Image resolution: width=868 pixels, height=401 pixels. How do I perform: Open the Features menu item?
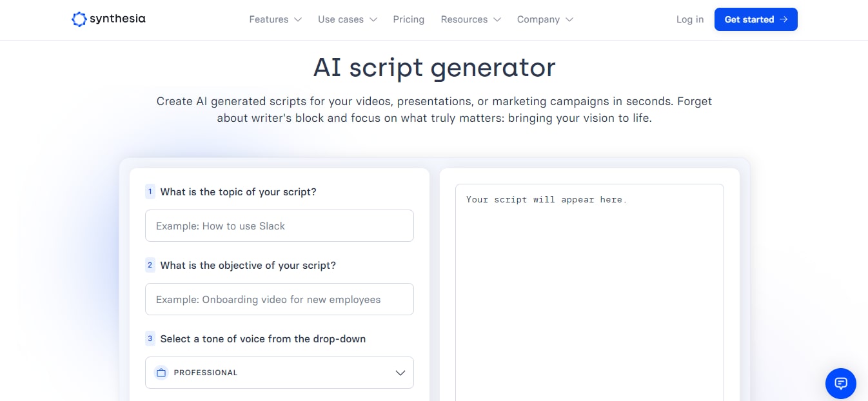click(269, 19)
